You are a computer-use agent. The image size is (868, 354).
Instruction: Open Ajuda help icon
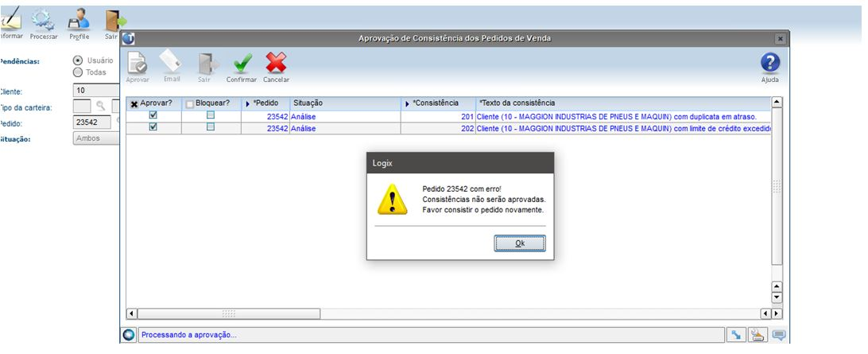point(770,63)
